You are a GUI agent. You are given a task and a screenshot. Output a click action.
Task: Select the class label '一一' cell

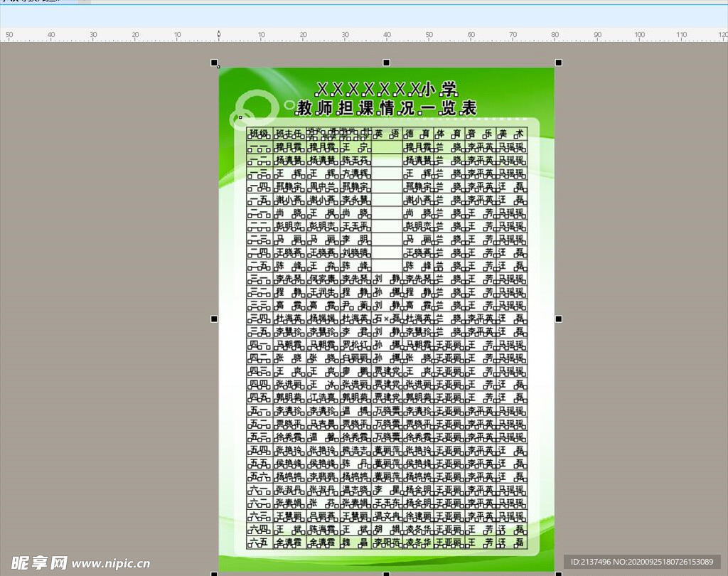[x=259, y=147]
